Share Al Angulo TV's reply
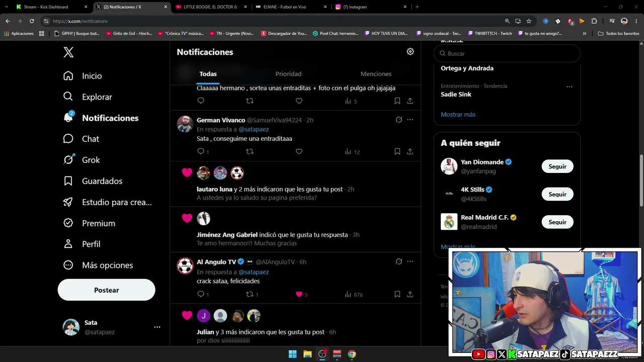Viewport: 644px width, 362px height. pyautogui.click(x=410, y=294)
